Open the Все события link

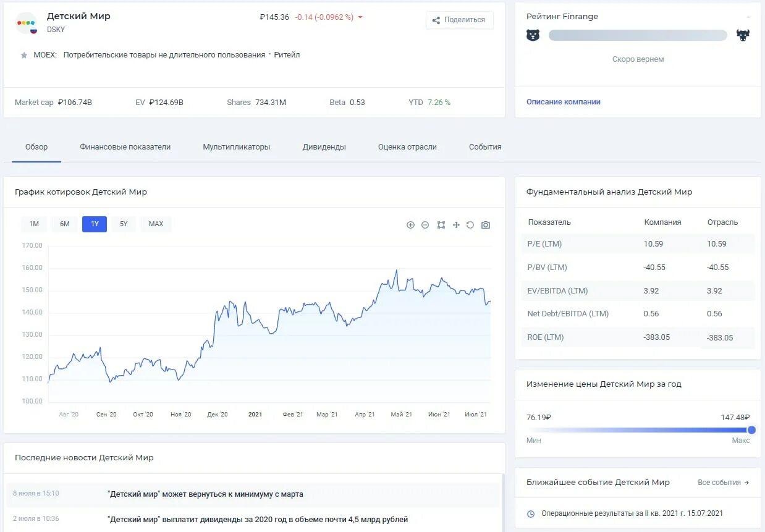pyautogui.click(x=723, y=483)
